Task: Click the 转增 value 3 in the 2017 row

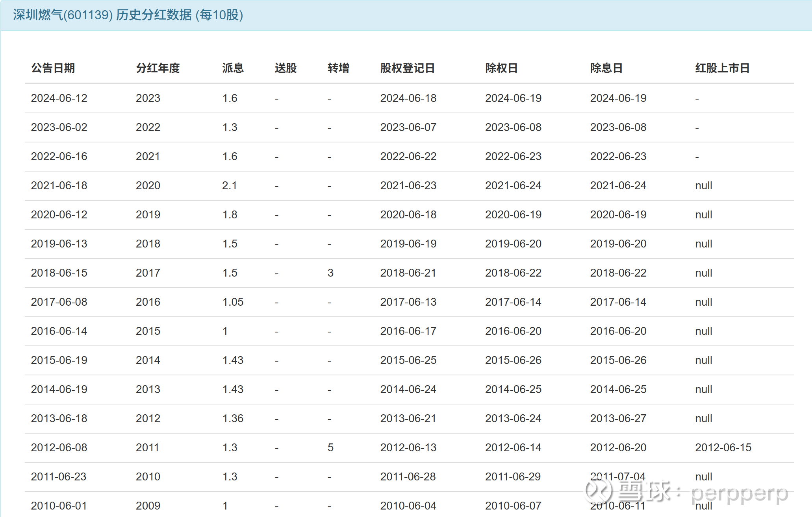Action: [330, 273]
